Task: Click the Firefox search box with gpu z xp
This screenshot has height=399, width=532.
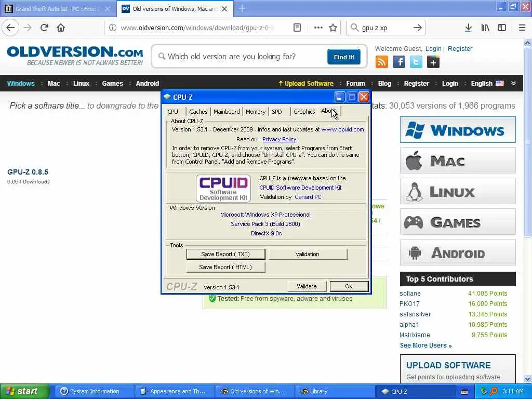Action: coord(385,28)
